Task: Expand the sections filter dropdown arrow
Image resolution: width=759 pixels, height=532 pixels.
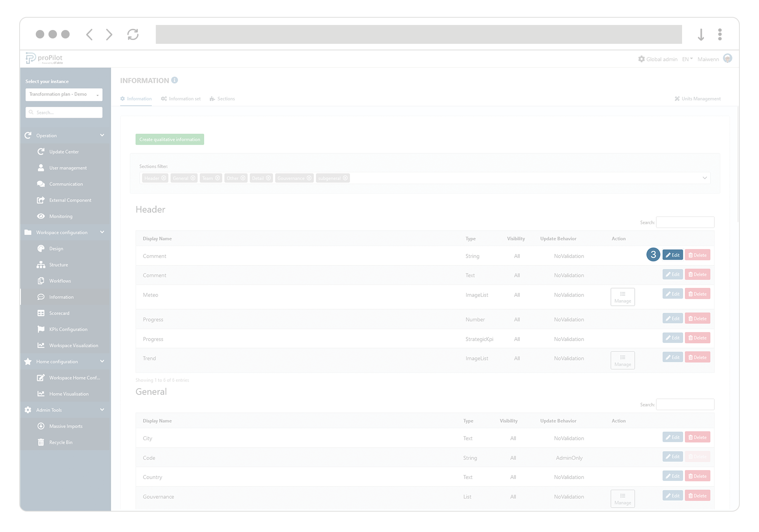Action: 704,178
